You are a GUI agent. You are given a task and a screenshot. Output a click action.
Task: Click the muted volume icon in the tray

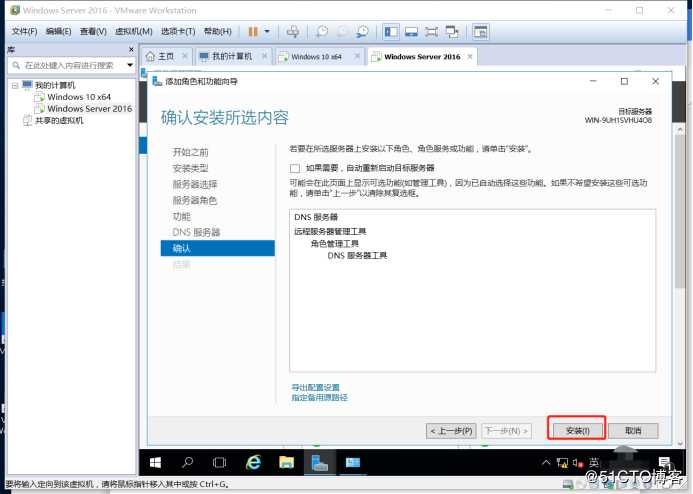[x=578, y=463]
